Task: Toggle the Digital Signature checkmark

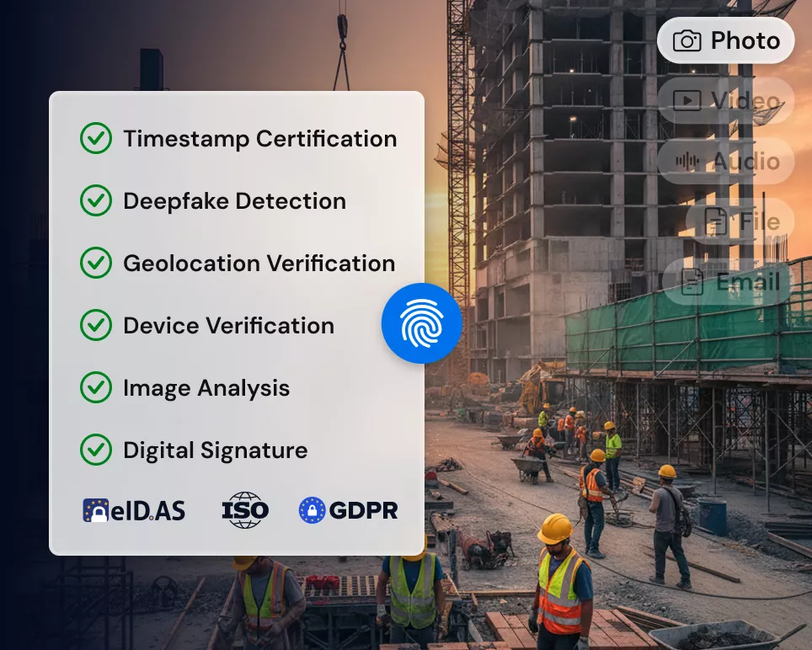Action: pos(96,450)
